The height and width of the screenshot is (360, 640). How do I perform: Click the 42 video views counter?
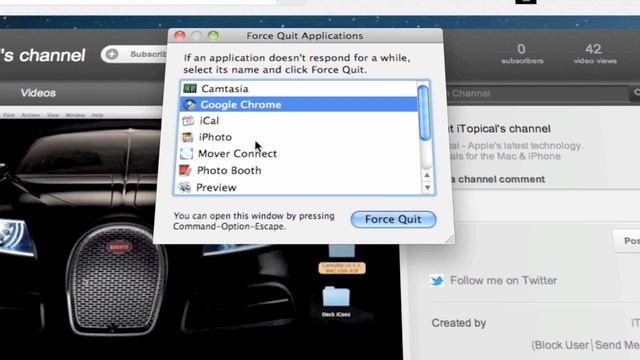click(x=595, y=54)
